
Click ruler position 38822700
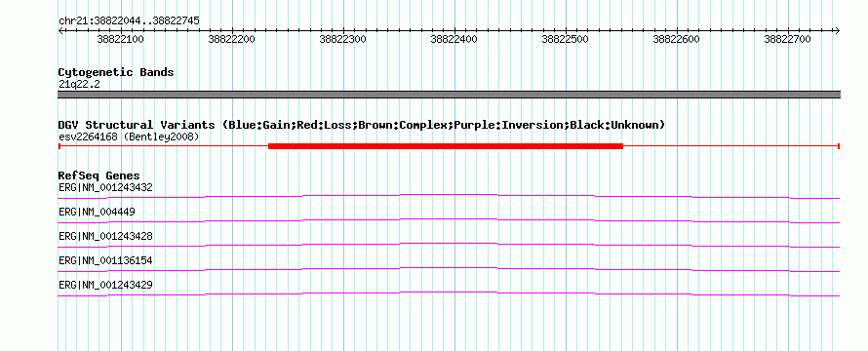787,39
